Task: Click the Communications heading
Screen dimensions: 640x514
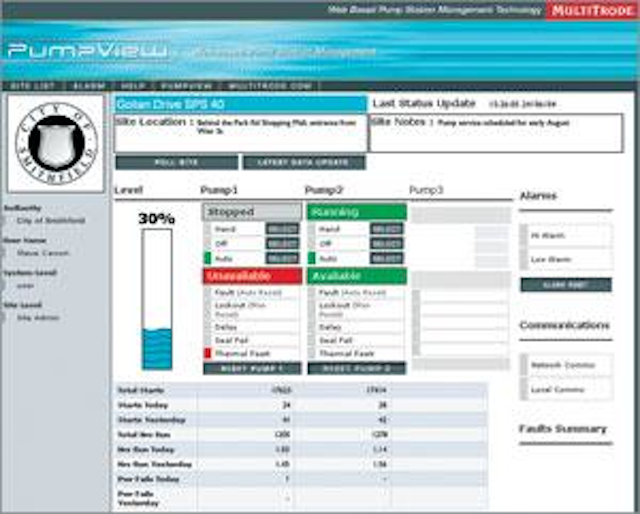Action: tap(564, 325)
